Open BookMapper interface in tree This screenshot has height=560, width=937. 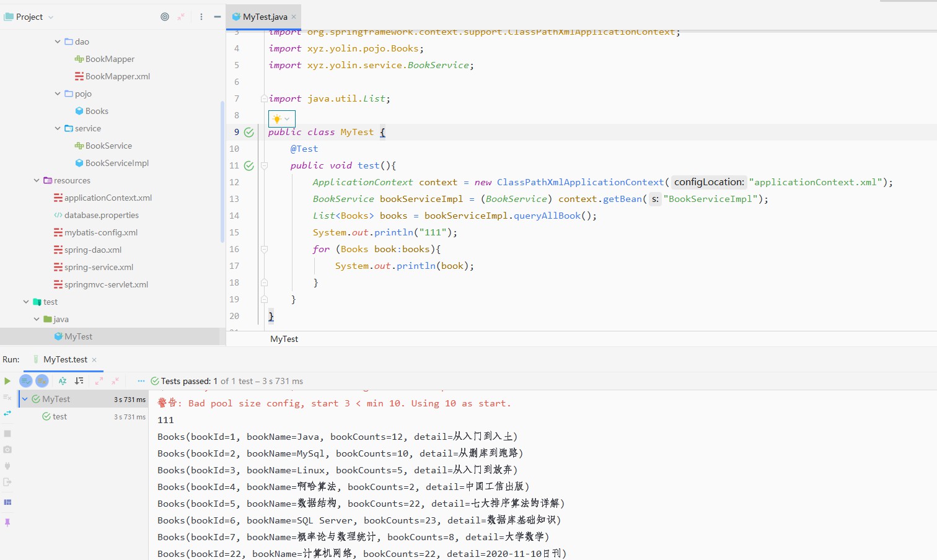(110, 59)
